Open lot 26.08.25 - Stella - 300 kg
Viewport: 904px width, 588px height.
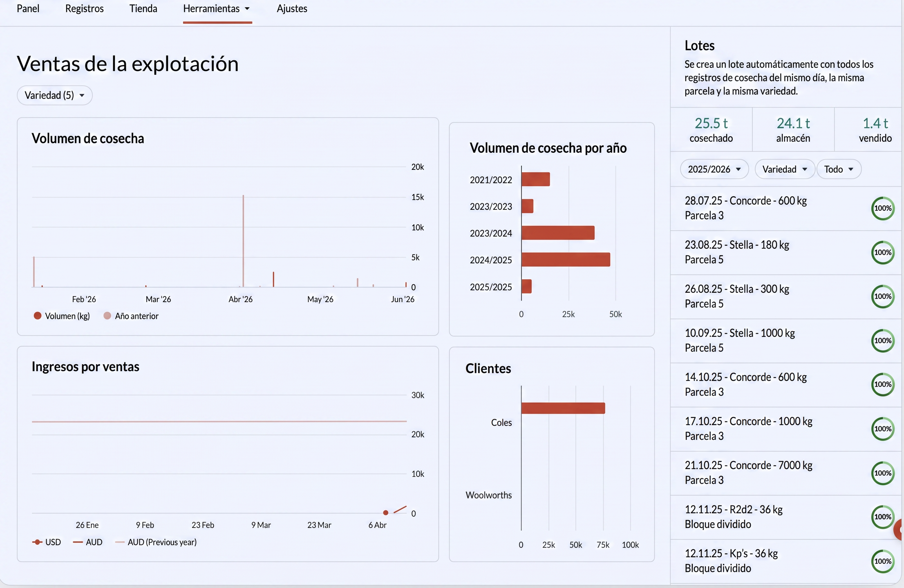point(786,296)
